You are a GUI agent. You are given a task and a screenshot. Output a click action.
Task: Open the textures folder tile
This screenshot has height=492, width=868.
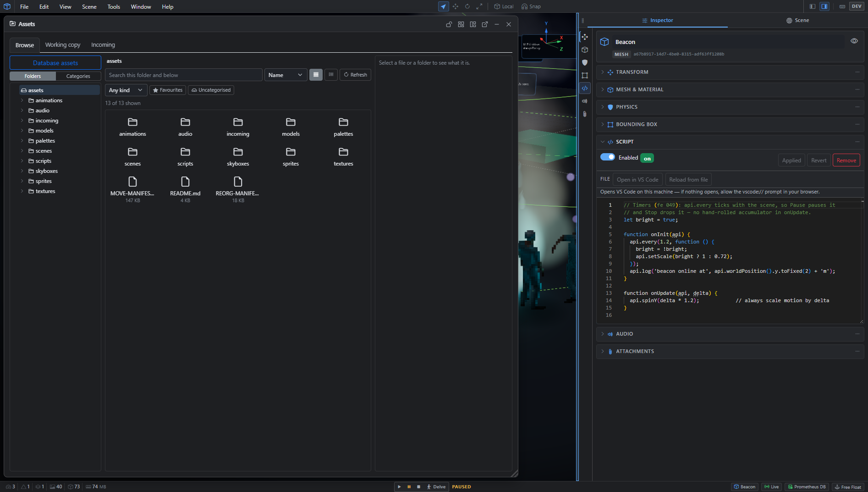click(x=343, y=156)
